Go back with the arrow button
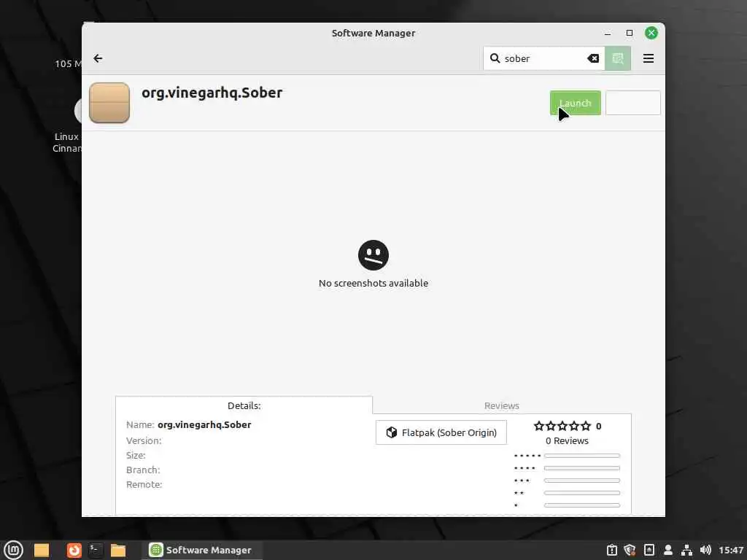This screenshot has height=560, width=747. point(98,58)
